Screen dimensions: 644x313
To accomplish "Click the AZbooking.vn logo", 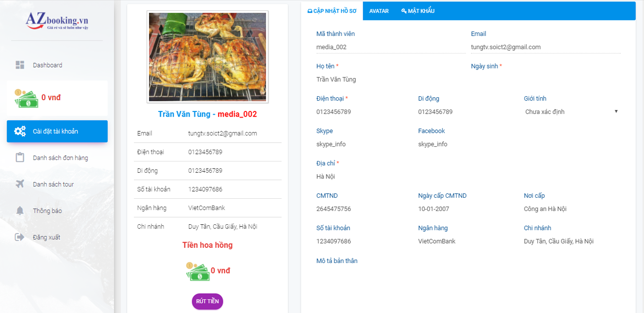I will 57,21.
